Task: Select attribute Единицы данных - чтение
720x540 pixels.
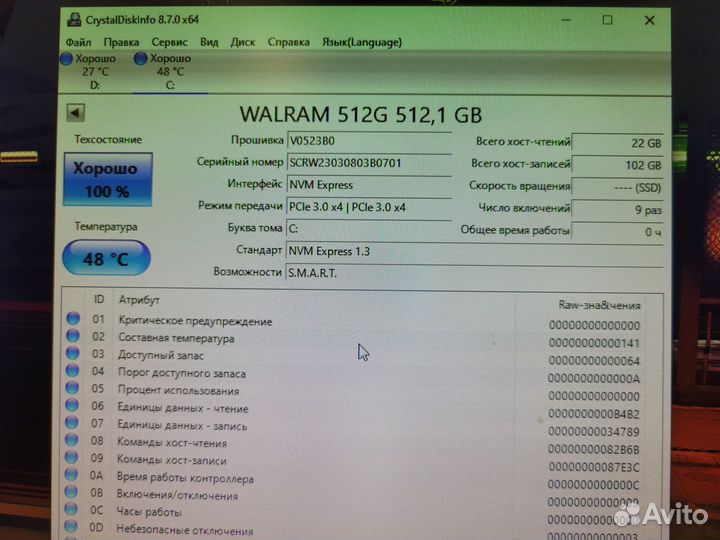Action: [183, 408]
